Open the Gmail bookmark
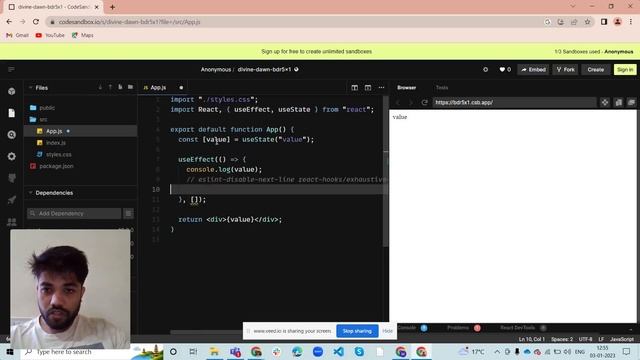The width and height of the screenshot is (640, 360). coord(18,36)
